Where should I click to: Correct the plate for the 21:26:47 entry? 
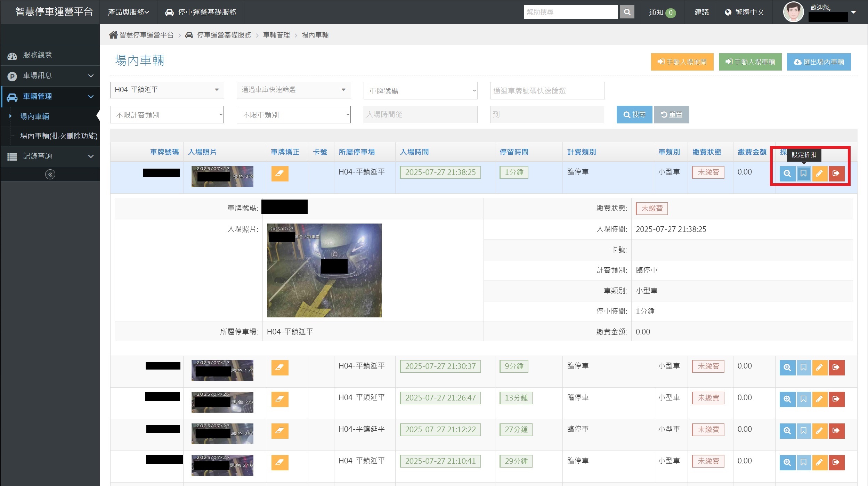pos(280,399)
